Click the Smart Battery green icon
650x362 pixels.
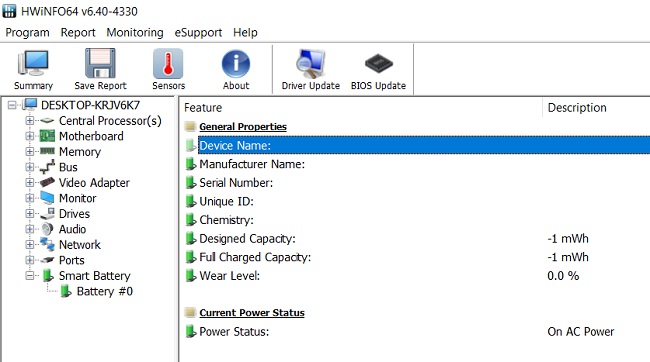[48, 275]
